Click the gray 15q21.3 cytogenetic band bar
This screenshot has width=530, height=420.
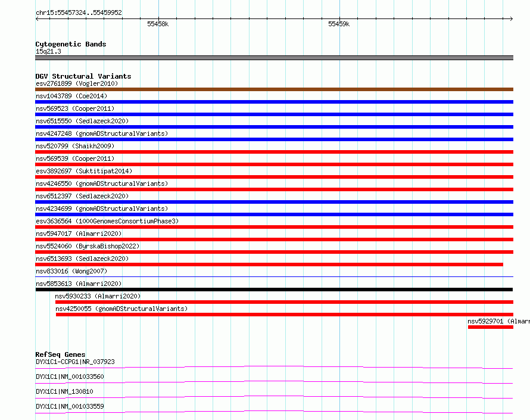coord(274,58)
